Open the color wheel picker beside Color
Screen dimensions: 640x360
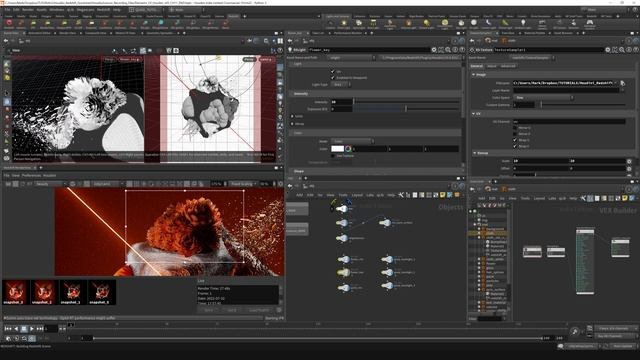[348, 149]
